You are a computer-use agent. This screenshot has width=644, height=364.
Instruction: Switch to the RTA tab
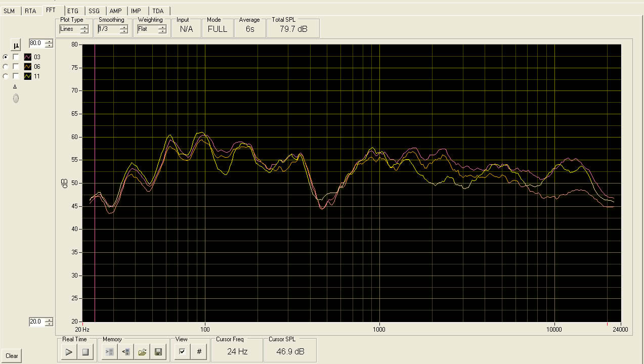pos(30,11)
